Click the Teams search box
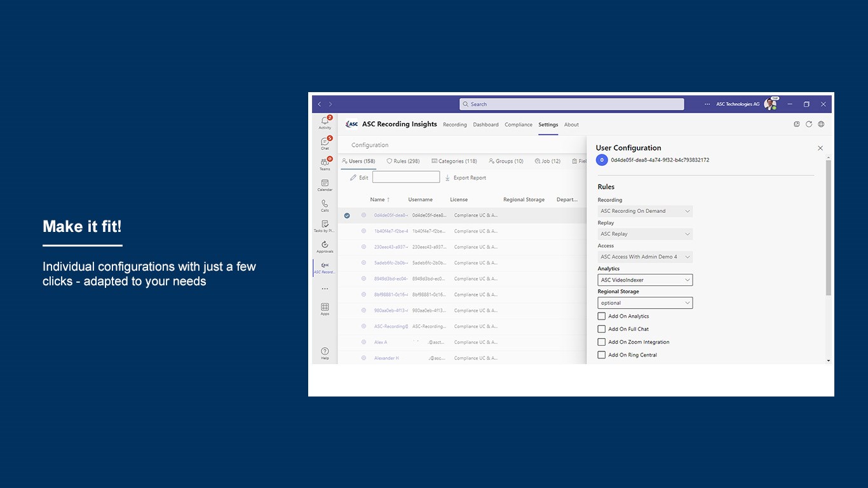 coord(572,104)
